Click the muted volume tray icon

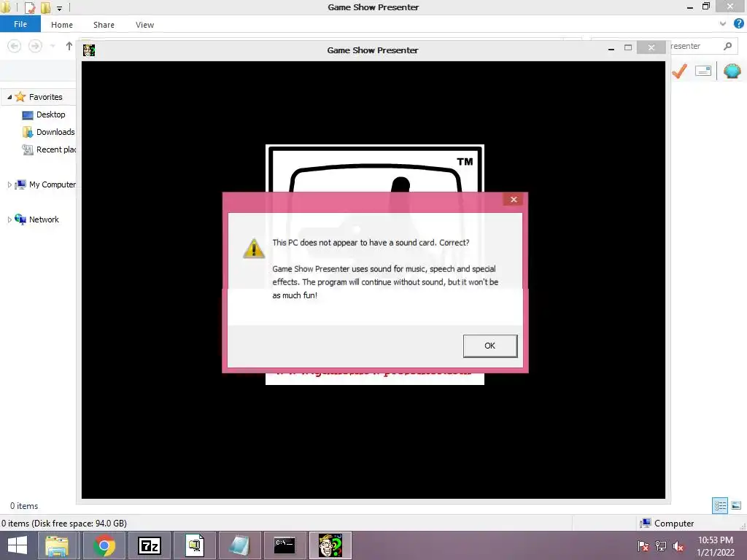678,546
